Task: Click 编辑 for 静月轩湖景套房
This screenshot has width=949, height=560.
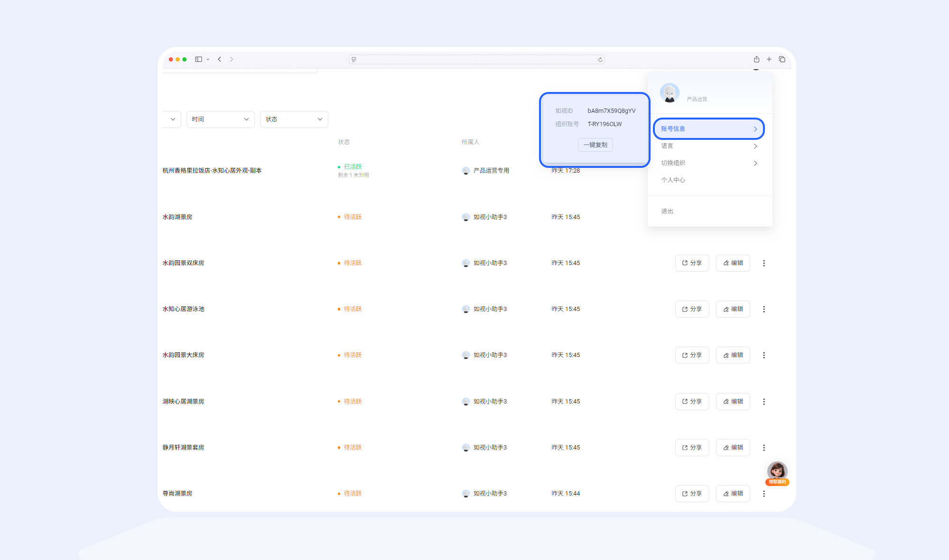Action: pyautogui.click(x=733, y=448)
